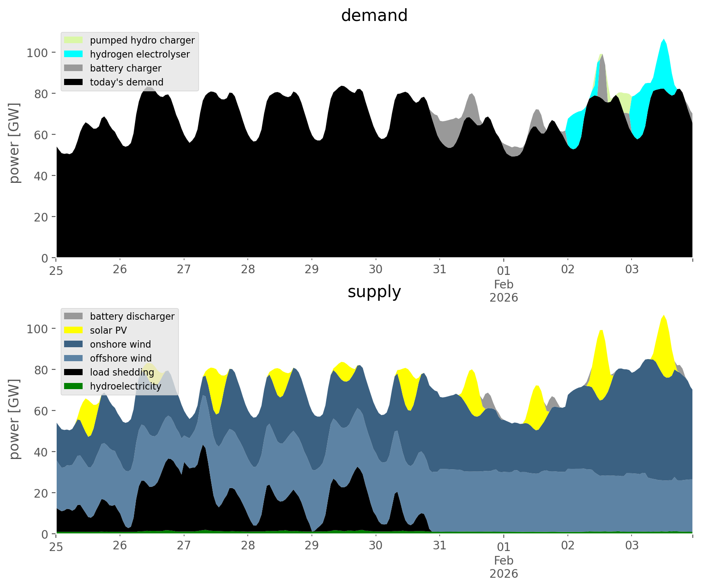Click the offshore wind legend swatch
The width and height of the screenshot is (701, 588).
[74, 358]
